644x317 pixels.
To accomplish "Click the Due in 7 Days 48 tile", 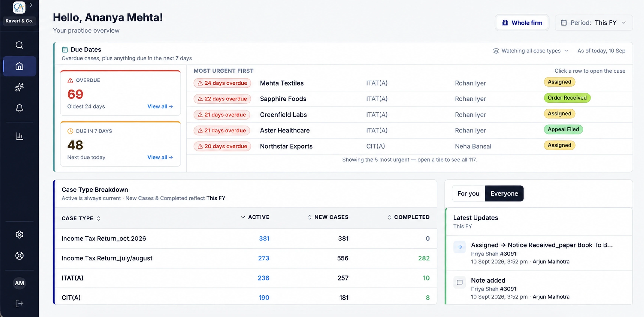I will (120, 144).
